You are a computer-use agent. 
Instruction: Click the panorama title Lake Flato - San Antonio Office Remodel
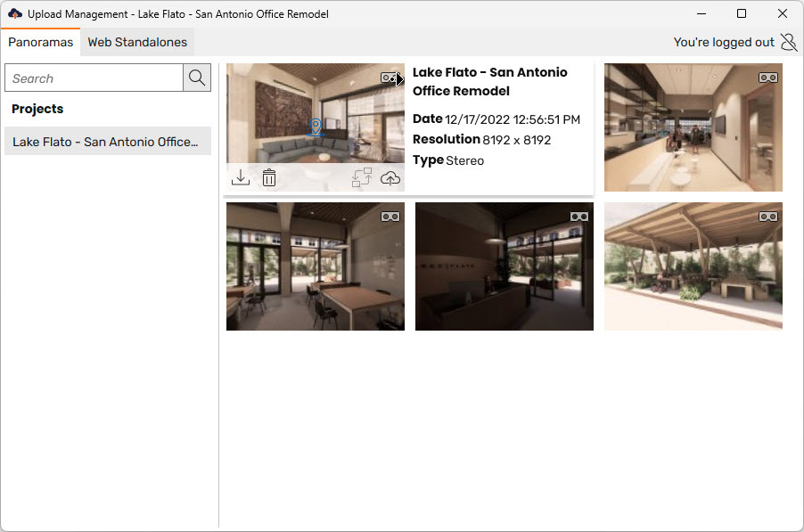pos(489,81)
